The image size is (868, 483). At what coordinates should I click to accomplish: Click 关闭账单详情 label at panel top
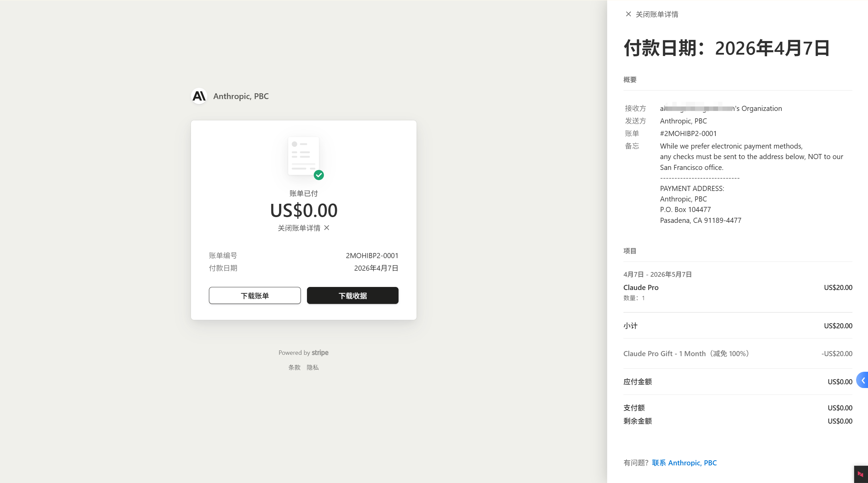coord(657,14)
